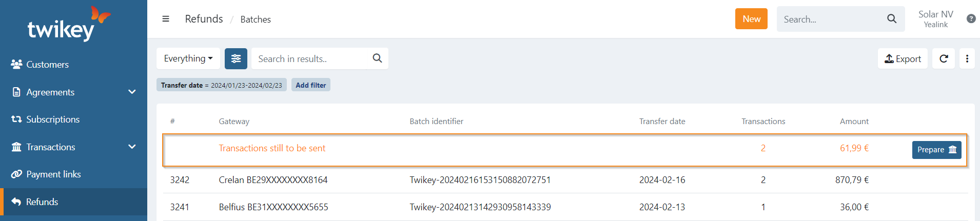Open the filter settings sliders icon
The width and height of the screenshot is (980, 221).
[x=236, y=59]
